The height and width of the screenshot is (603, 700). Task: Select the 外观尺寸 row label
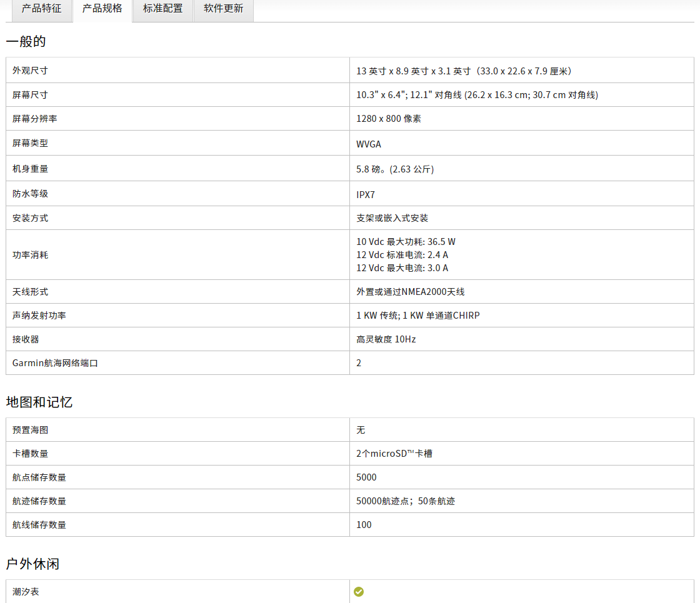click(30, 71)
